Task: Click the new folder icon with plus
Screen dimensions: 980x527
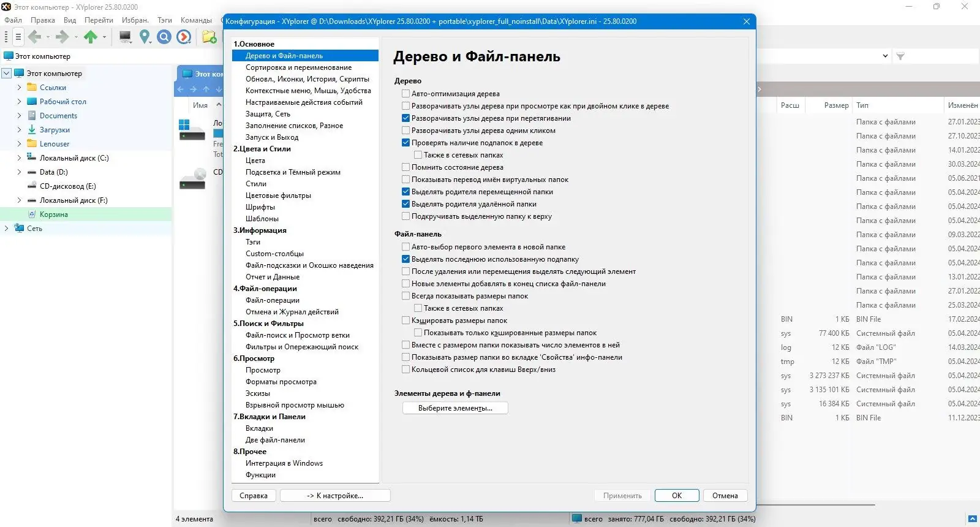Action: coord(209,37)
